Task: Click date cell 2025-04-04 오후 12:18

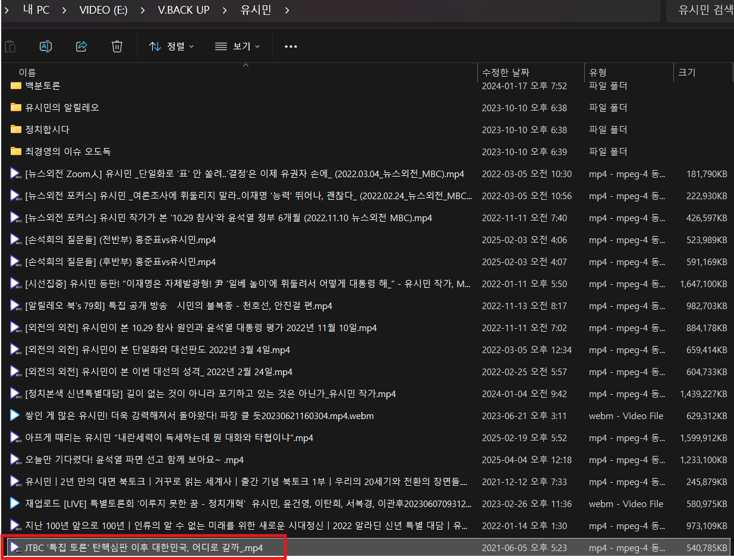Action: 527,460
